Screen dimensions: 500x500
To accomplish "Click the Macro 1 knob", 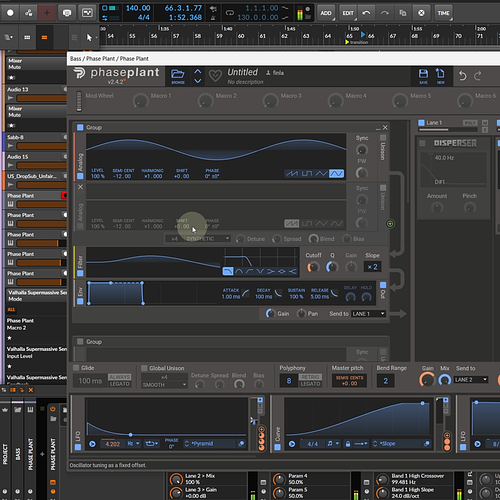I will pos(140,100).
